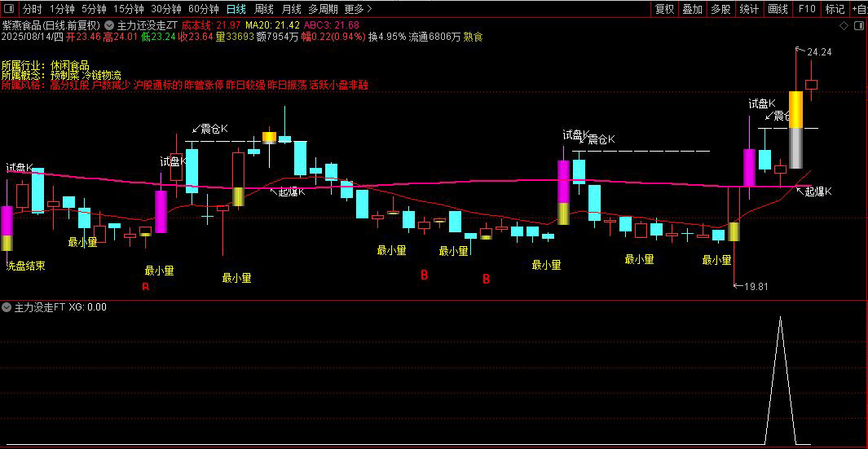This screenshot has height=449, width=868.
Task: Select the 60分钟 period tab
Action: (204, 9)
